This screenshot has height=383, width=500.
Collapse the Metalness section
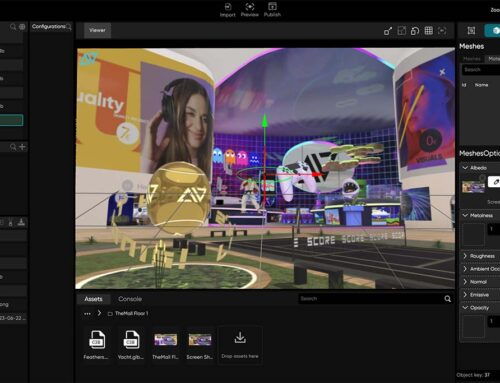[465, 215]
